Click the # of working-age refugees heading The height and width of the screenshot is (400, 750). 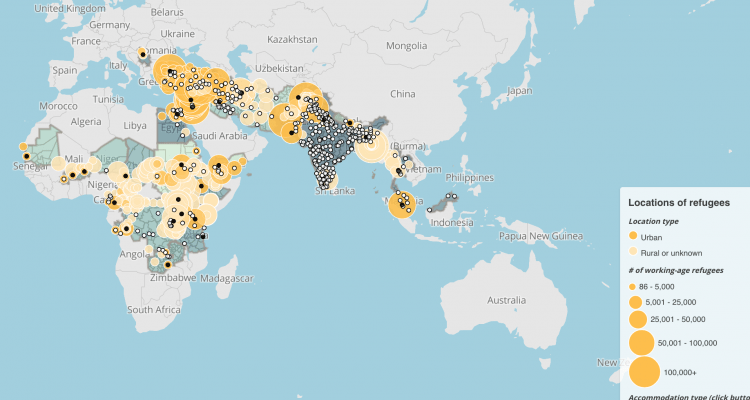(x=683, y=269)
